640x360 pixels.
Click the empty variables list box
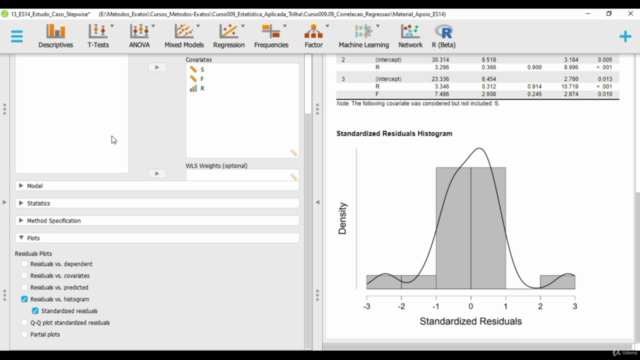(72, 113)
